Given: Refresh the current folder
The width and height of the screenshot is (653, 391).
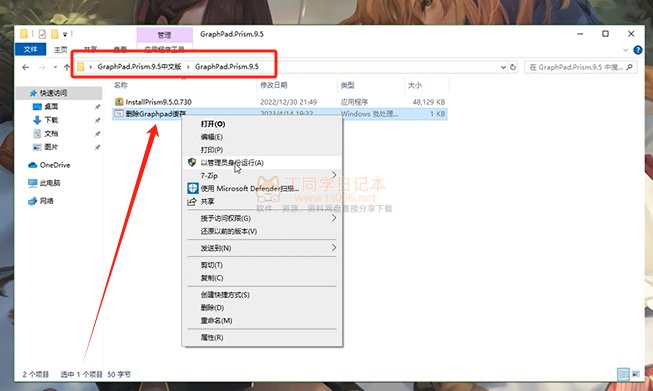Looking at the screenshot, I should 513,67.
